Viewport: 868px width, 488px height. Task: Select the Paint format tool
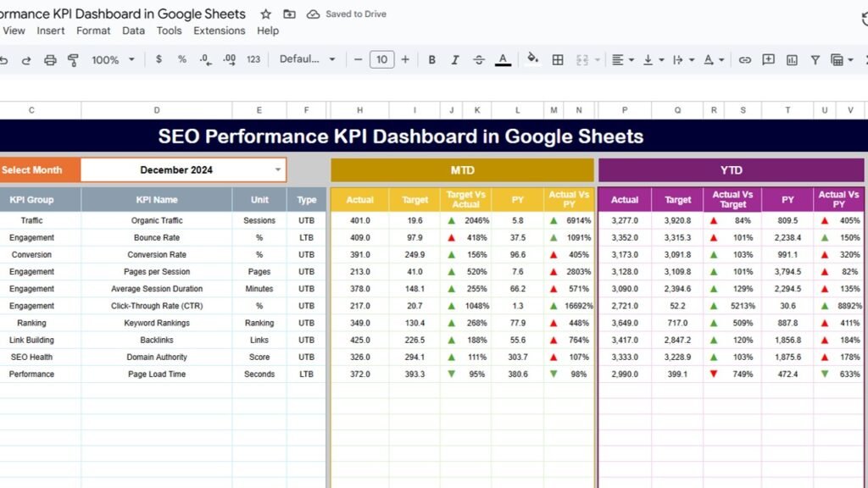(x=73, y=59)
